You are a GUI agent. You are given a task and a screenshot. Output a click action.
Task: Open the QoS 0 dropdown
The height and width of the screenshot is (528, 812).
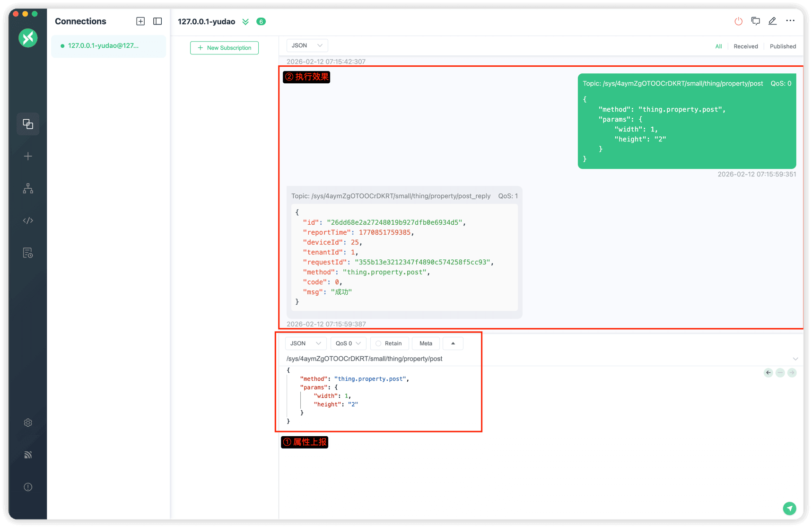pos(348,343)
